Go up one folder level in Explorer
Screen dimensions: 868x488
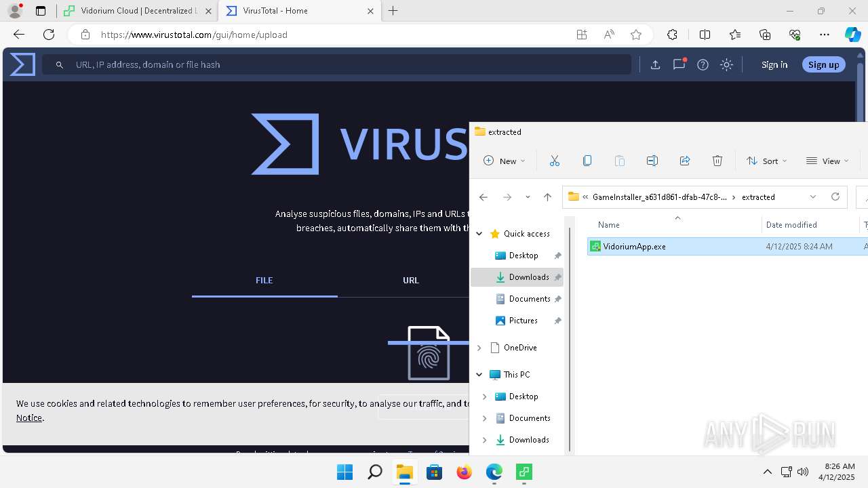pos(548,197)
